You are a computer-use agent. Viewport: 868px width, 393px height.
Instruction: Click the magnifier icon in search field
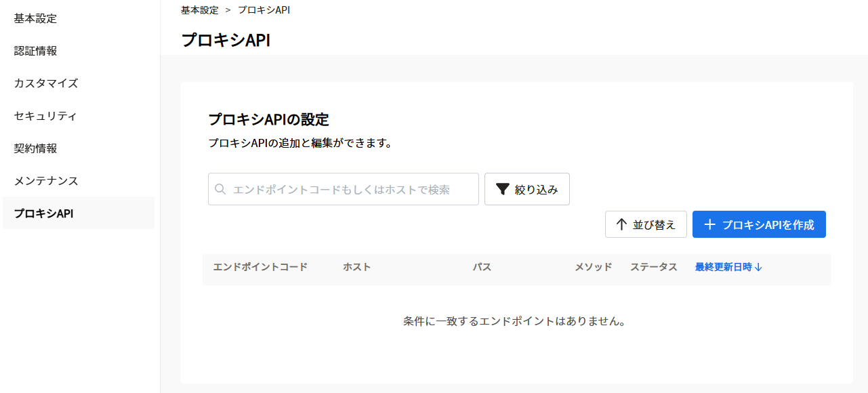(x=220, y=190)
